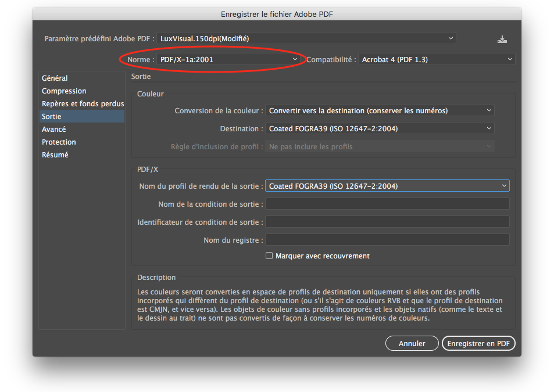
Task: Click the save preset download icon
Action: click(502, 39)
